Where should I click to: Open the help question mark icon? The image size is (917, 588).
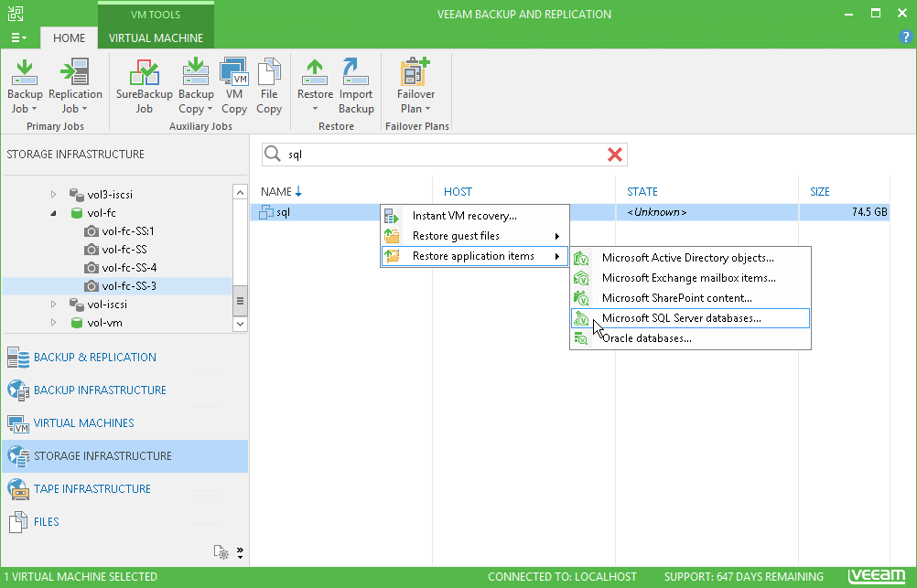905,37
